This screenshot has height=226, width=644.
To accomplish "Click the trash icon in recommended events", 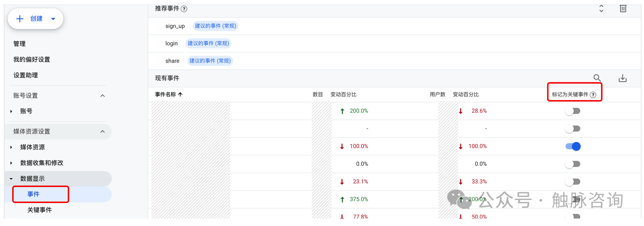I will pos(623,9).
